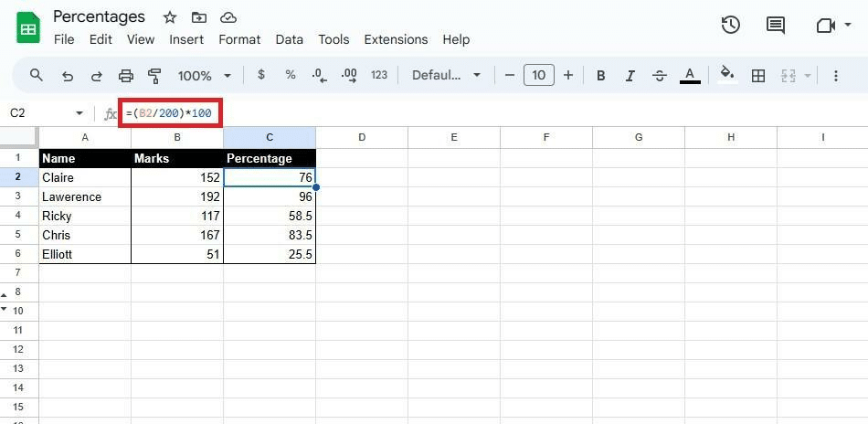The height and width of the screenshot is (424, 868).
Task: Expand the Default font dropdown
Action: coord(446,76)
